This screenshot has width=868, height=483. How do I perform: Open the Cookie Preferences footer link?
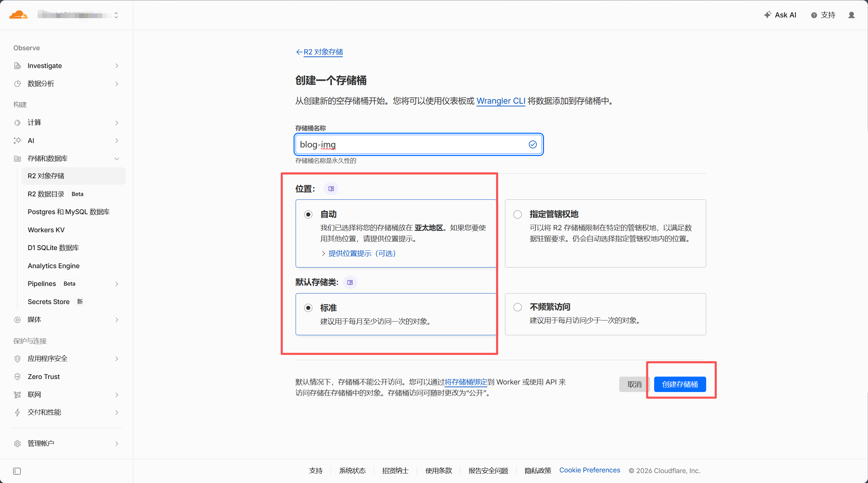point(590,470)
